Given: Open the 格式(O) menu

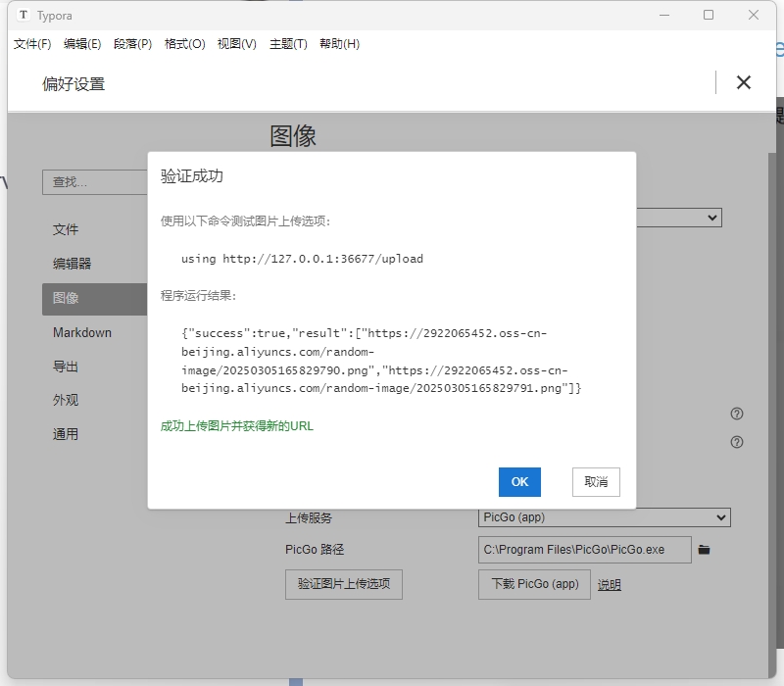Looking at the screenshot, I should point(184,44).
